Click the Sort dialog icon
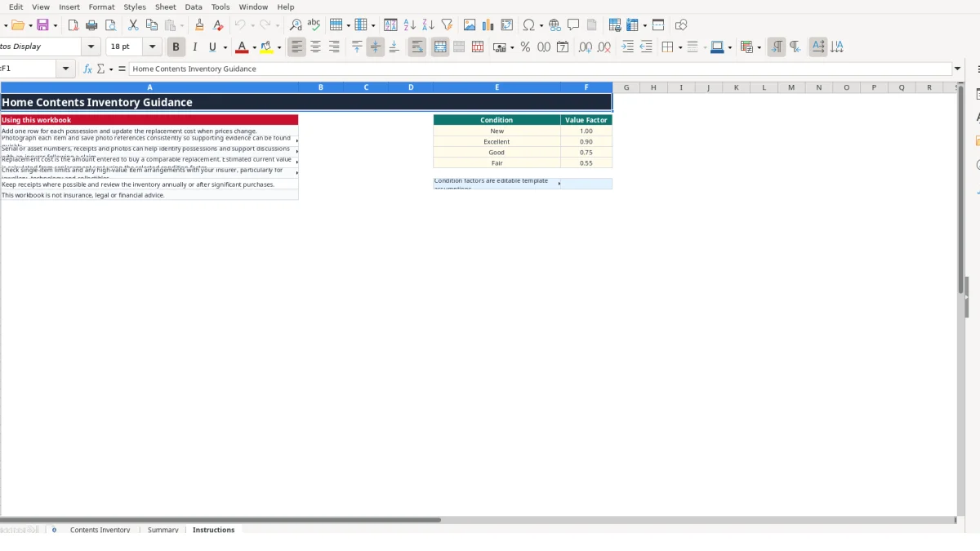 pyautogui.click(x=390, y=25)
